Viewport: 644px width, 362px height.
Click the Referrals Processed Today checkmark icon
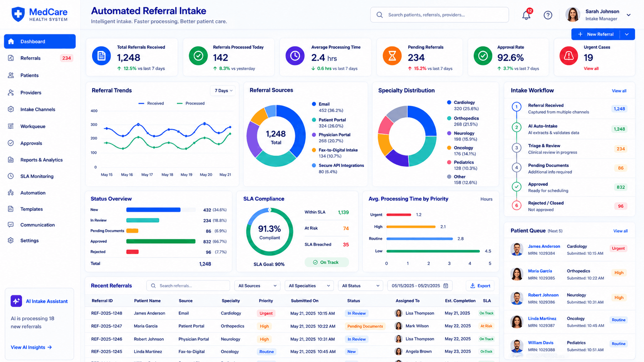click(x=198, y=56)
